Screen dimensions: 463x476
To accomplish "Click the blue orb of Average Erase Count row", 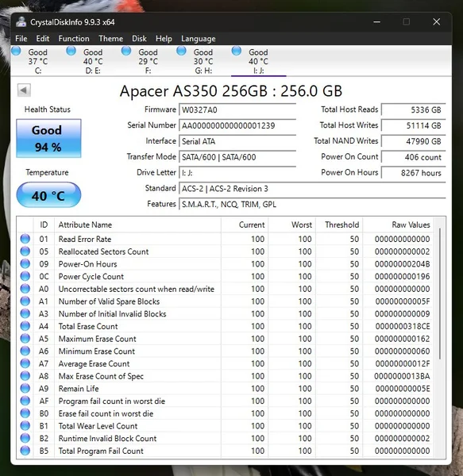I will tap(25, 363).
